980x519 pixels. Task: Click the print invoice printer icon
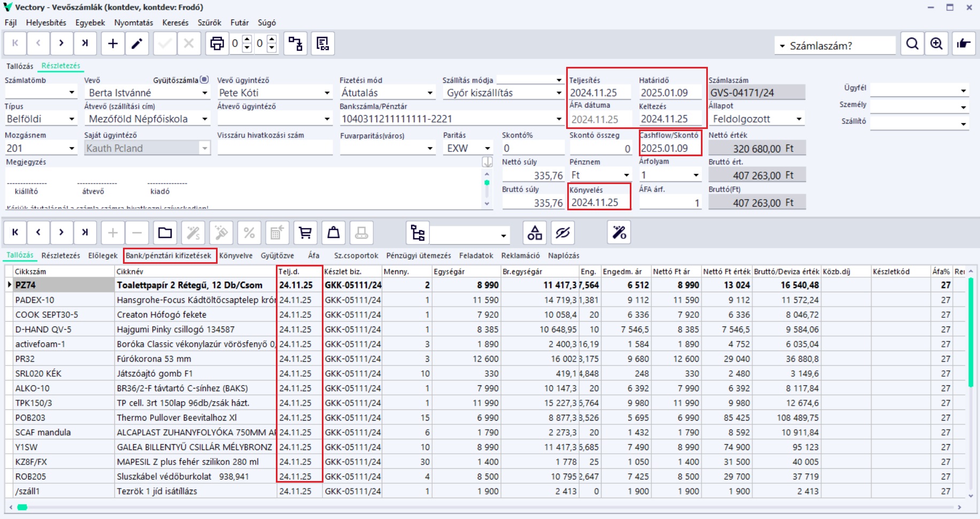[x=217, y=43]
